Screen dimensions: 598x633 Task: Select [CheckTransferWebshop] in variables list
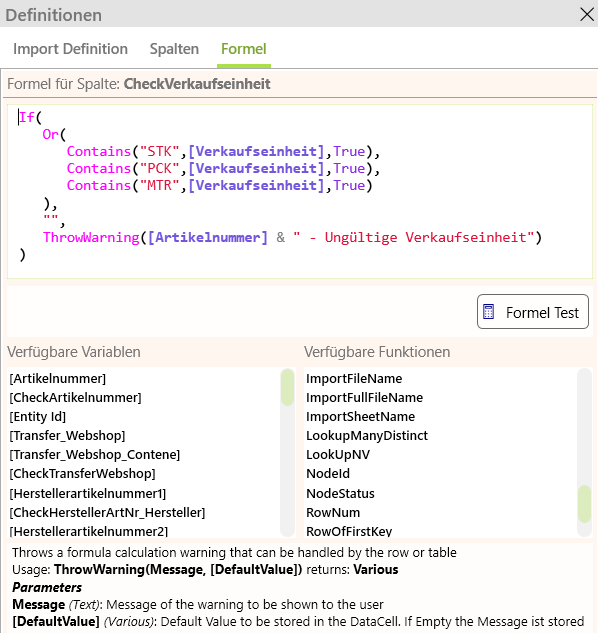[x=82, y=474]
